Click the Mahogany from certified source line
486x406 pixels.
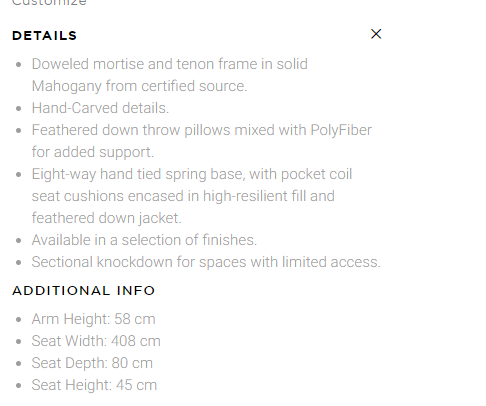coord(139,86)
